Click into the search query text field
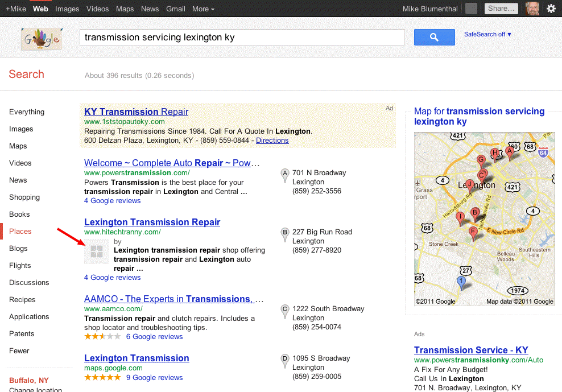 click(x=242, y=38)
